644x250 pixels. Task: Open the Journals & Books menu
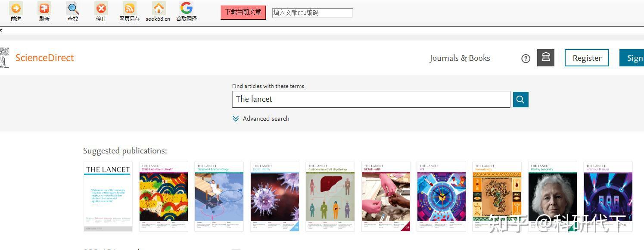click(x=460, y=58)
